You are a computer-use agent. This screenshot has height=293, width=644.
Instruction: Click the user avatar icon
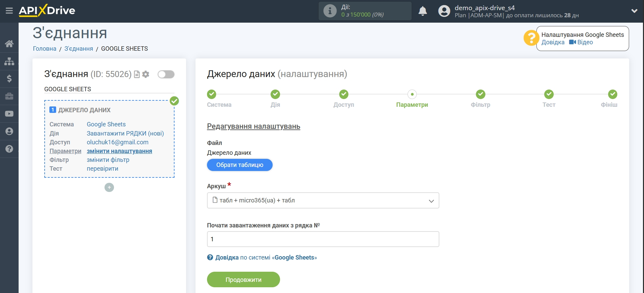[444, 11]
